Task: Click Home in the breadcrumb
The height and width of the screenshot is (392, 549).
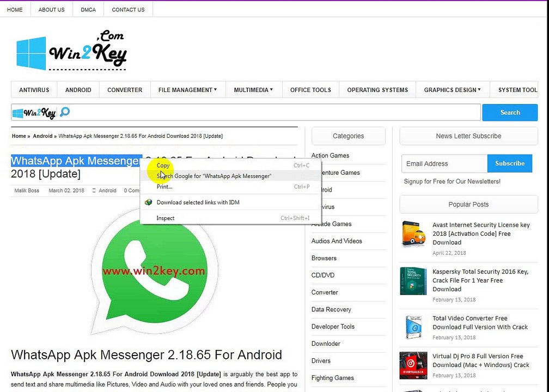Action: coord(19,136)
